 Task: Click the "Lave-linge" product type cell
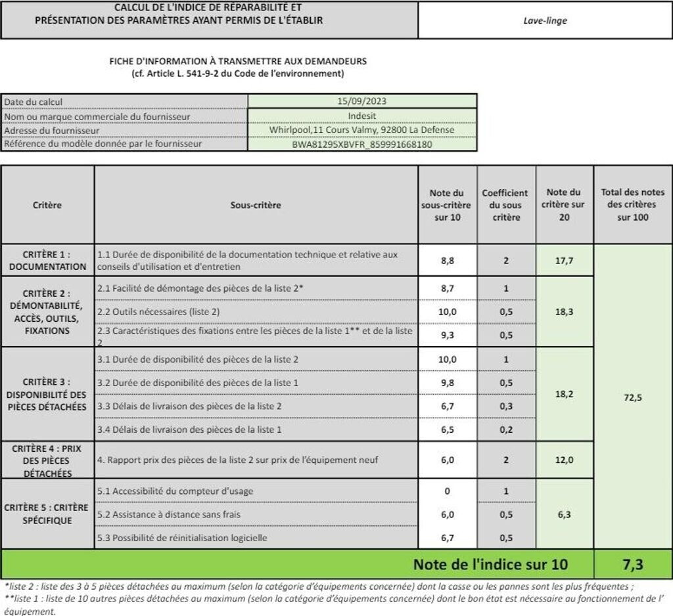(x=545, y=20)
